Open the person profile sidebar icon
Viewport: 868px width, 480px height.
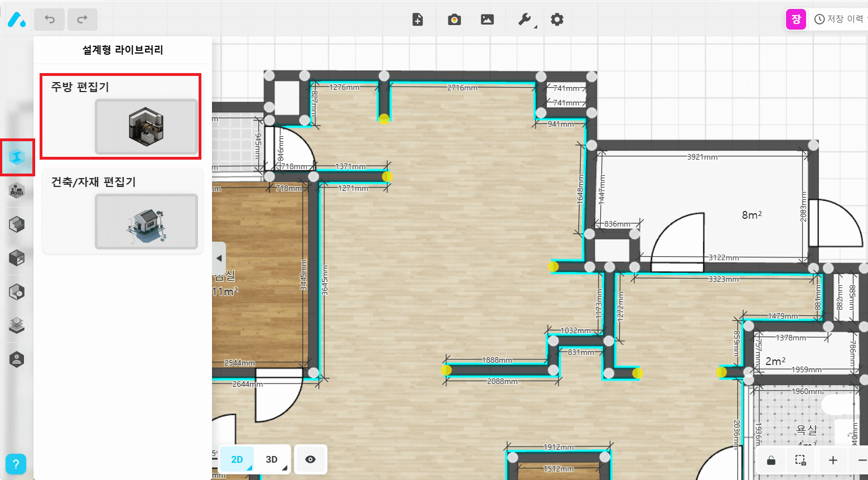[17, 359]
